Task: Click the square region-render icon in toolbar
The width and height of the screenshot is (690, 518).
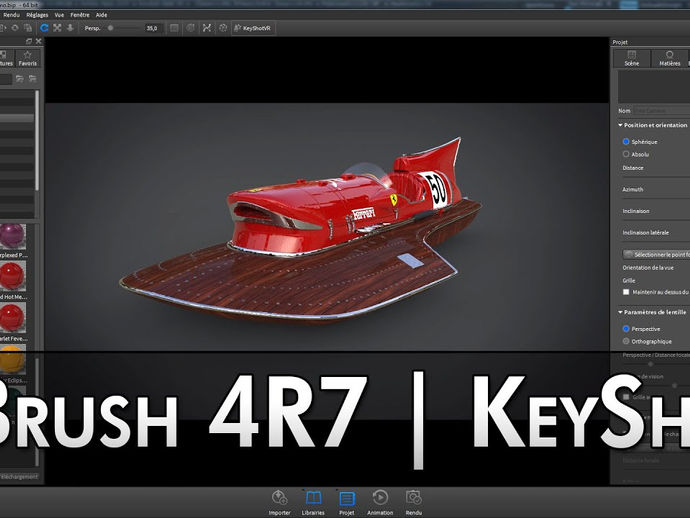Action: point(174,28)
